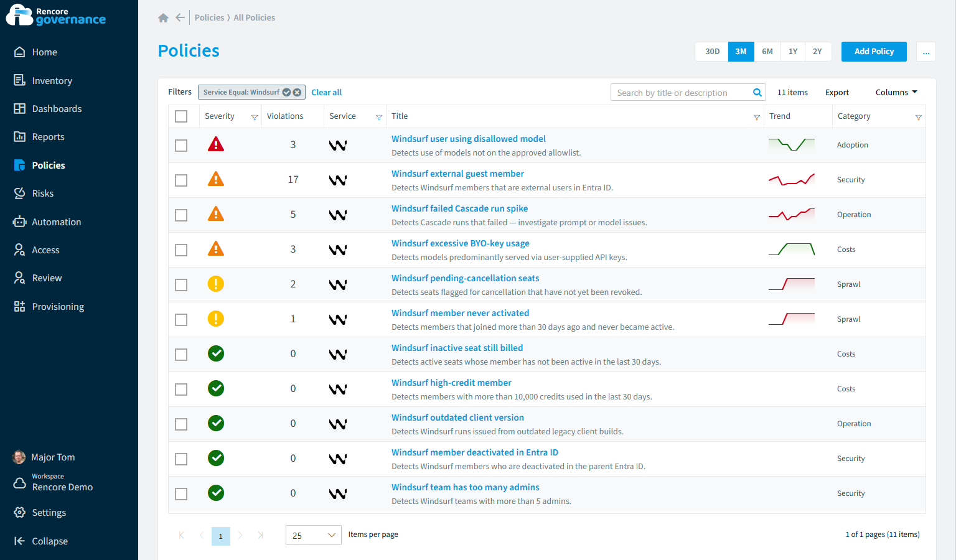Check the pending-cancellation seats row
956x560 pixels.
[181, 285]
